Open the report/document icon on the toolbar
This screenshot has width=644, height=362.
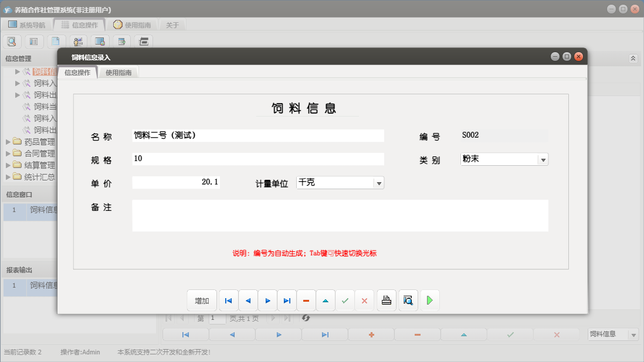tap(56, 41)
